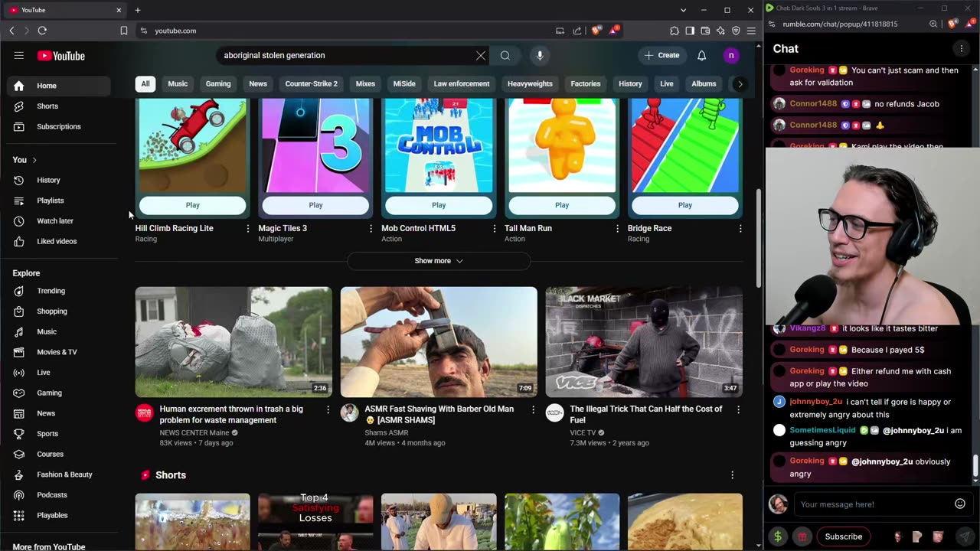Play Tall Man Run
Screen dimensions: 980x551
point(562,205)
